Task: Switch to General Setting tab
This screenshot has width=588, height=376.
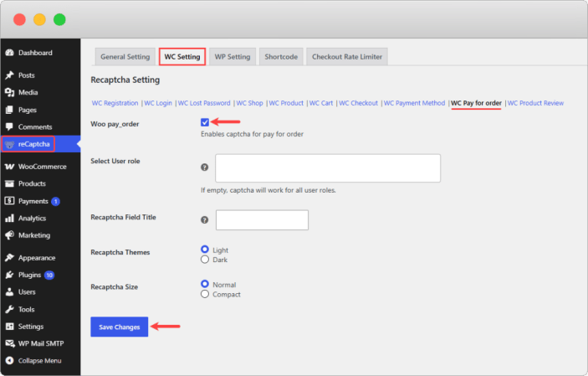Action: [125, 57]
